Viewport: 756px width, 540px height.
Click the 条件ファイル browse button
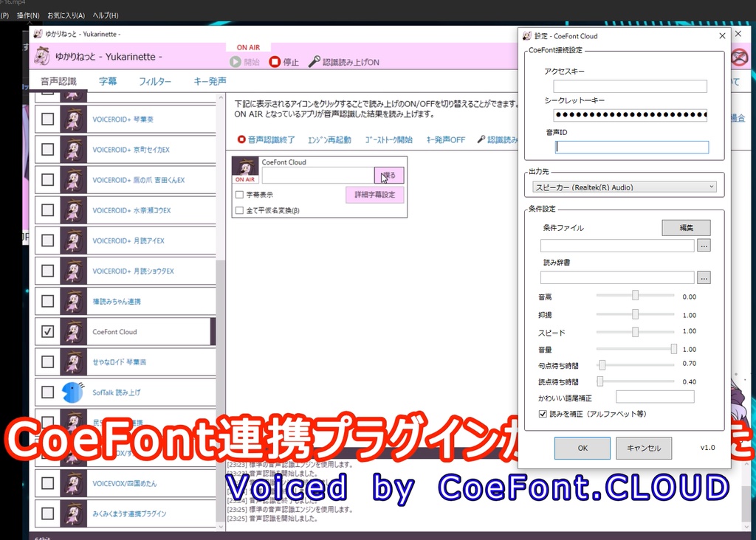click(704, 243)
